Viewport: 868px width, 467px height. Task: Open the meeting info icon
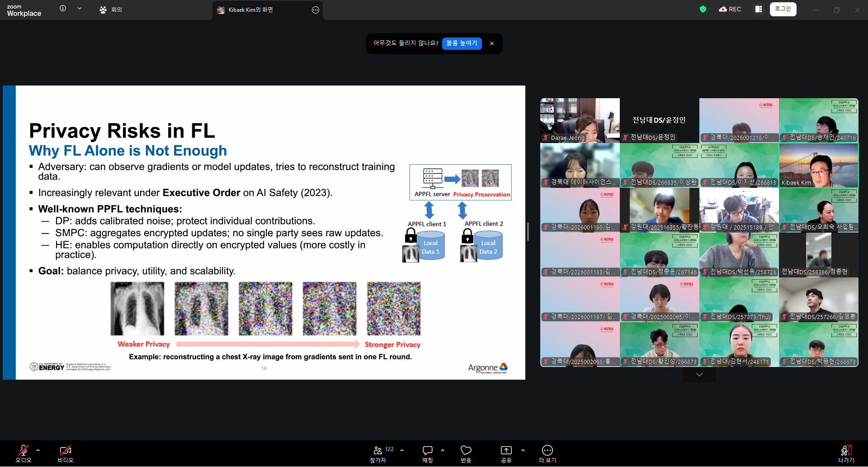click(63, 9)
